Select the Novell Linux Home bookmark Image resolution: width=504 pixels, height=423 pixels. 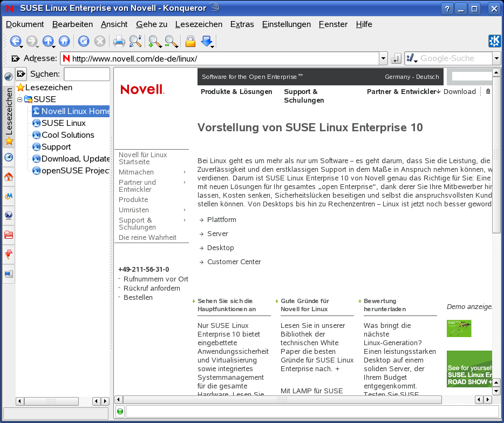click(x=71, y=111)
